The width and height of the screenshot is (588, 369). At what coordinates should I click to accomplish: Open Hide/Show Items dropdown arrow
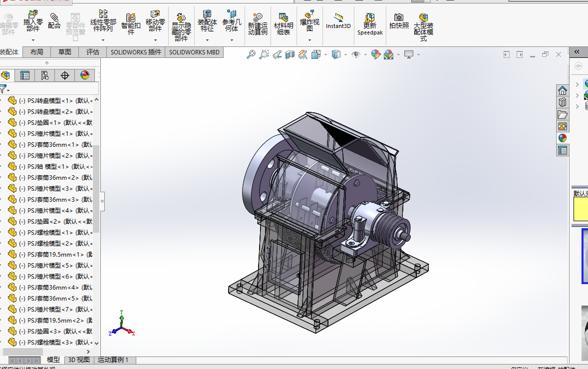[x=365, y=55]
